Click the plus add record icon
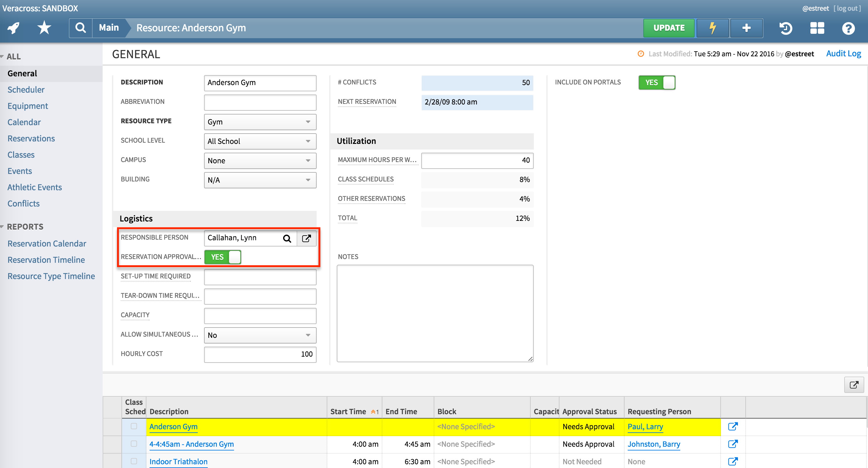The image size is (868, 468). 746,28
